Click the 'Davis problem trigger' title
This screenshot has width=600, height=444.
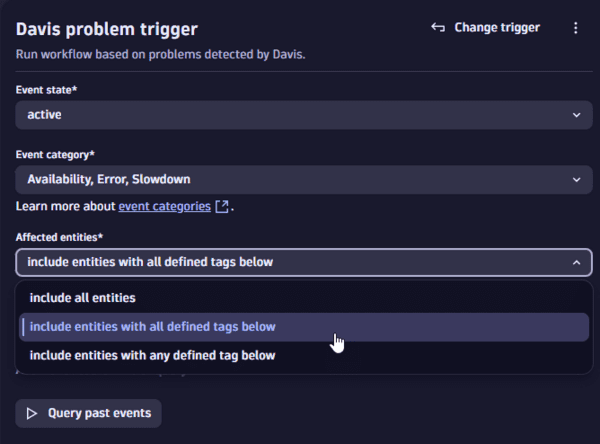pyautogui.click(x=107, y=29)
